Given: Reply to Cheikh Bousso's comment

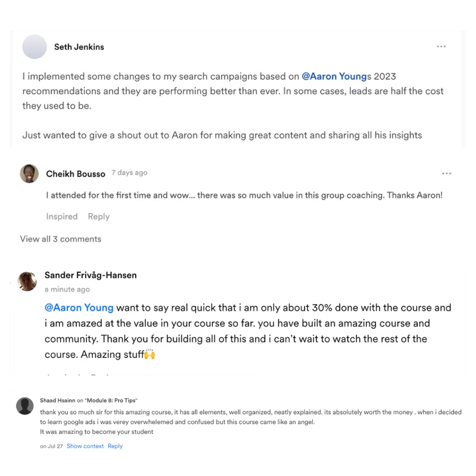Looking at the screenshot, I should [x=99, y=217].
